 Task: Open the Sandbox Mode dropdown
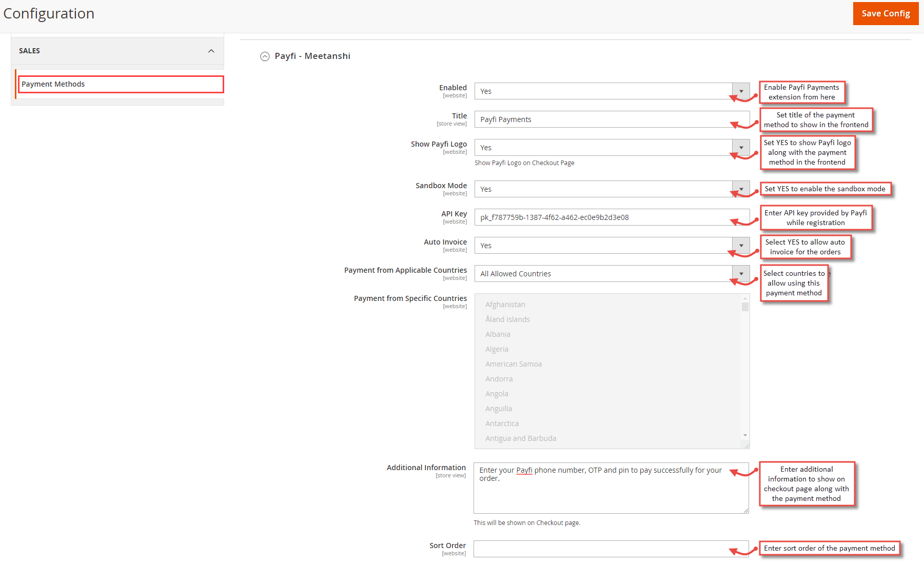point(612,189)
